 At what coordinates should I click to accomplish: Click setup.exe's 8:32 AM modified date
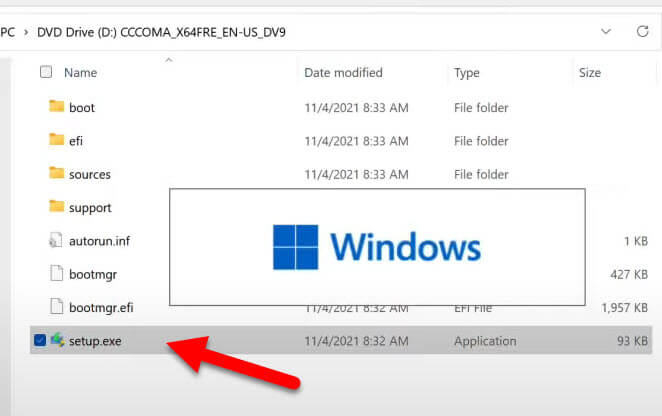click(356, 341)
